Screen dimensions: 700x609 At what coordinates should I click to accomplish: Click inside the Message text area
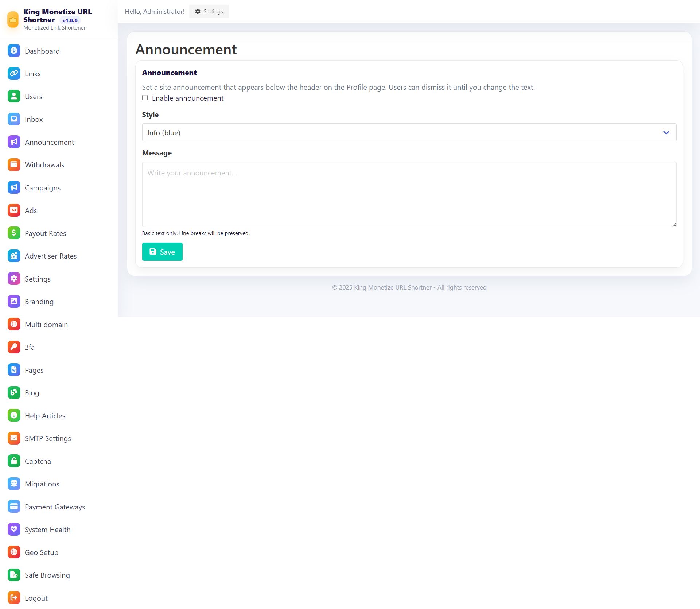pos(409,194)
